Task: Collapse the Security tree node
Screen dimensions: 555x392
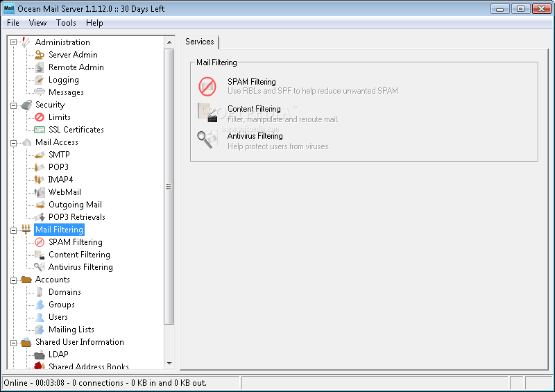Action: 13,105
